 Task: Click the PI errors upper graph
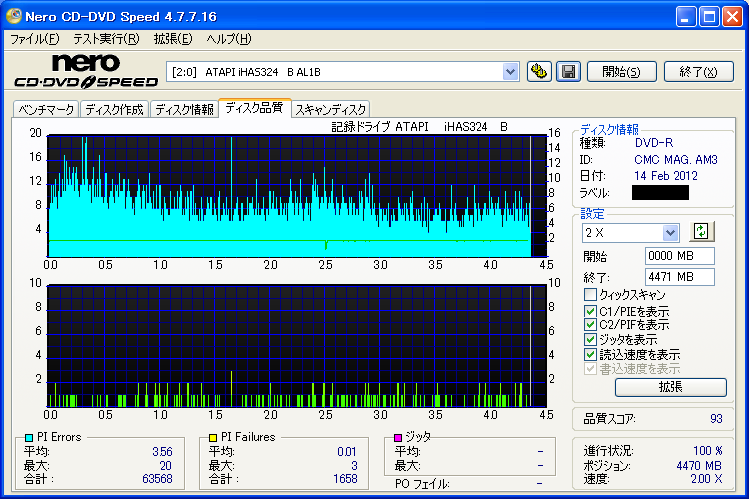(x=297, y=196)
